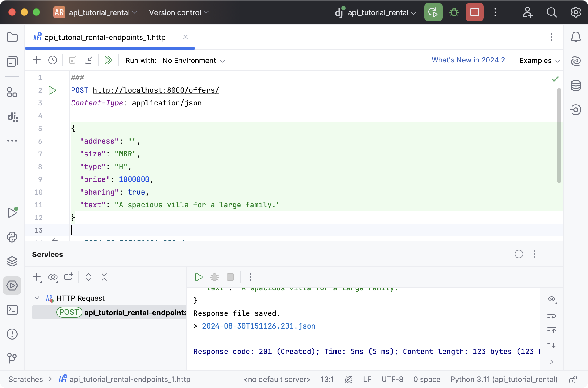Open the What's New in 2024.2 link

click(468, 60)
